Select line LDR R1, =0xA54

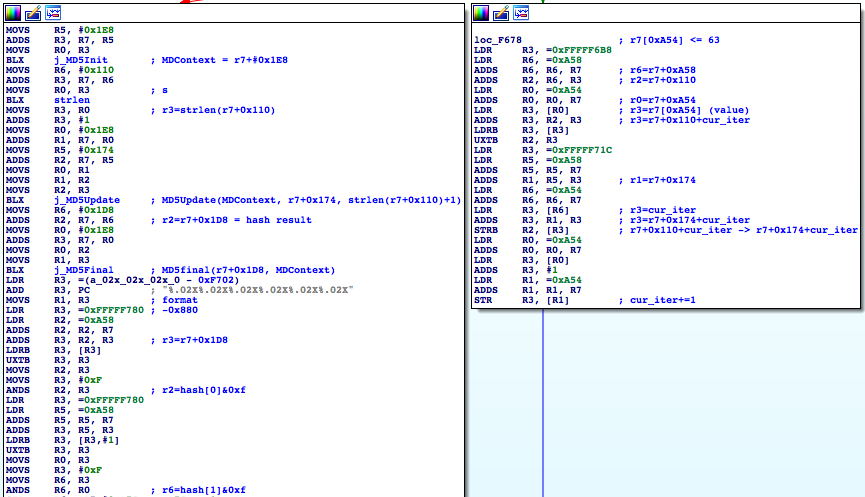528,280
